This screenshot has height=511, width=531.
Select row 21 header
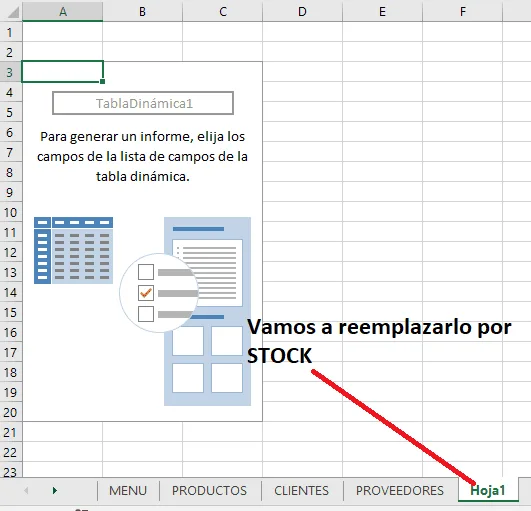coord(10,432)
